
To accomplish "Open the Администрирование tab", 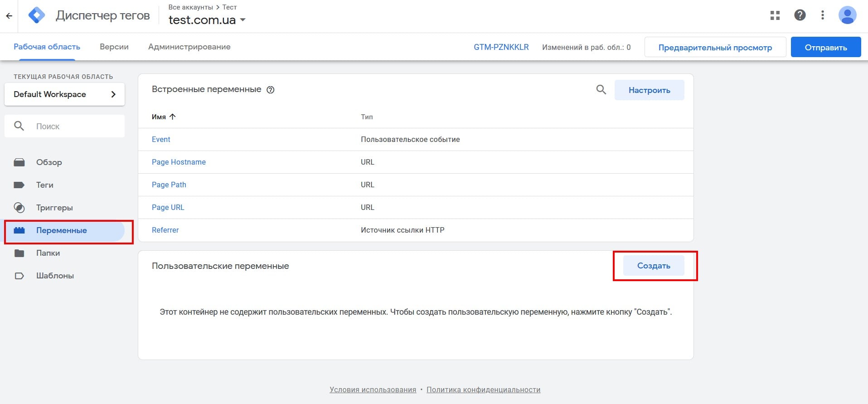I will pos(189,47).
